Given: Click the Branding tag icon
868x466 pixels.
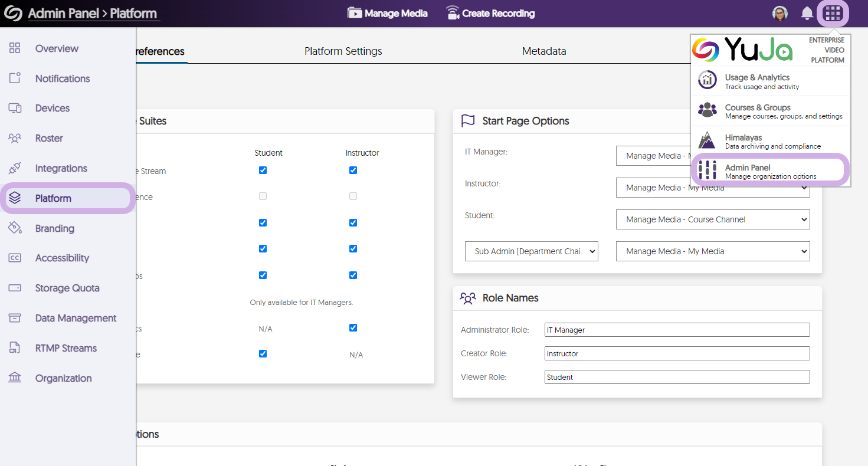Looking at the screenshot, I should [15, 228].
